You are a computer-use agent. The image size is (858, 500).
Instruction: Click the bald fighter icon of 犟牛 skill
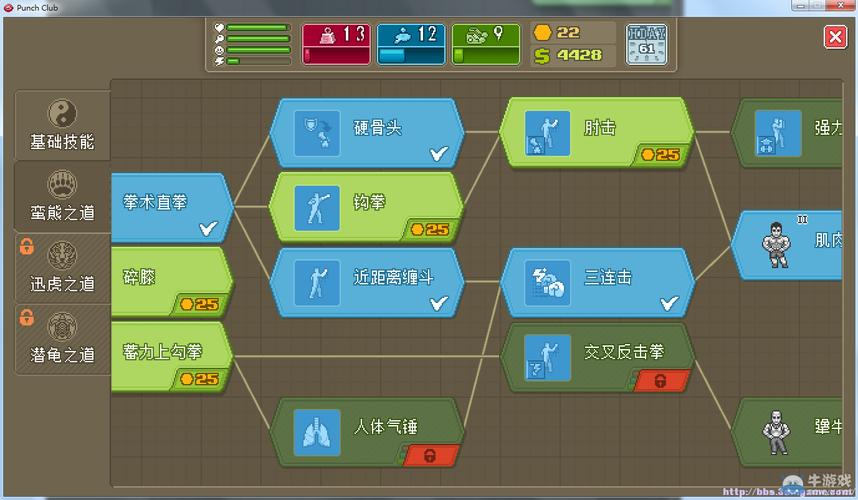(776, 433)
